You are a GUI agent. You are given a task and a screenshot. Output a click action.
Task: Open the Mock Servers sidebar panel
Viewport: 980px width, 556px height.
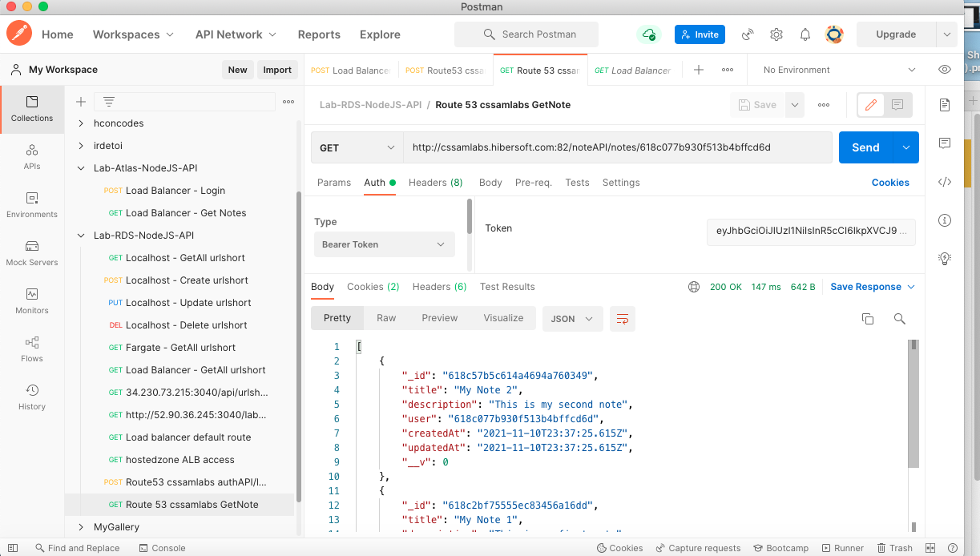tap(32, 253)
